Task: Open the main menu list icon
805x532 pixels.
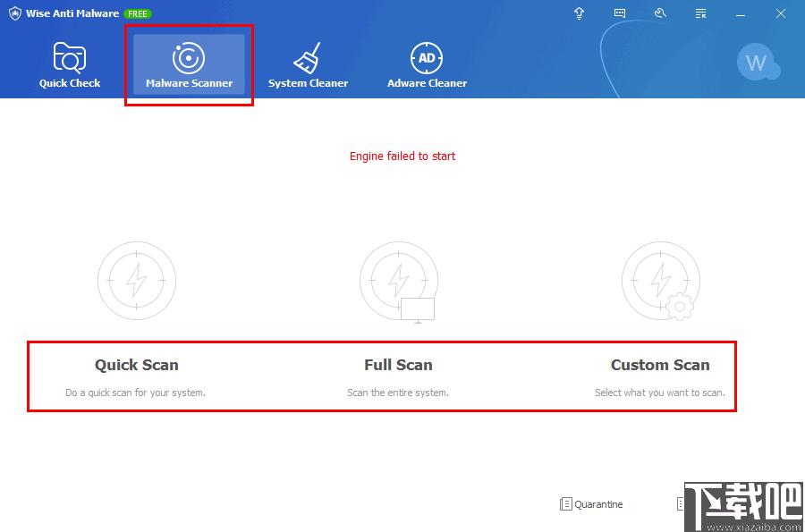Action: (x=700, y=13)
